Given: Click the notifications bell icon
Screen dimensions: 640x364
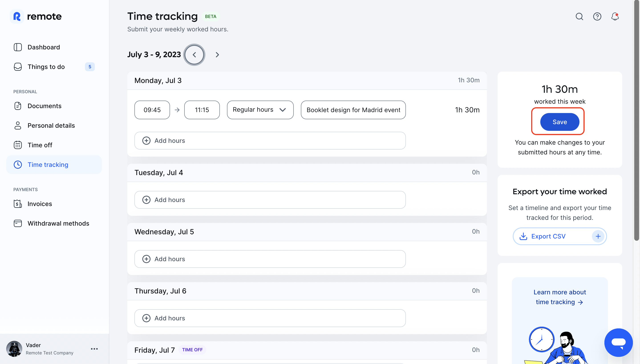Looking at the screenshot, I should [615, 16].
